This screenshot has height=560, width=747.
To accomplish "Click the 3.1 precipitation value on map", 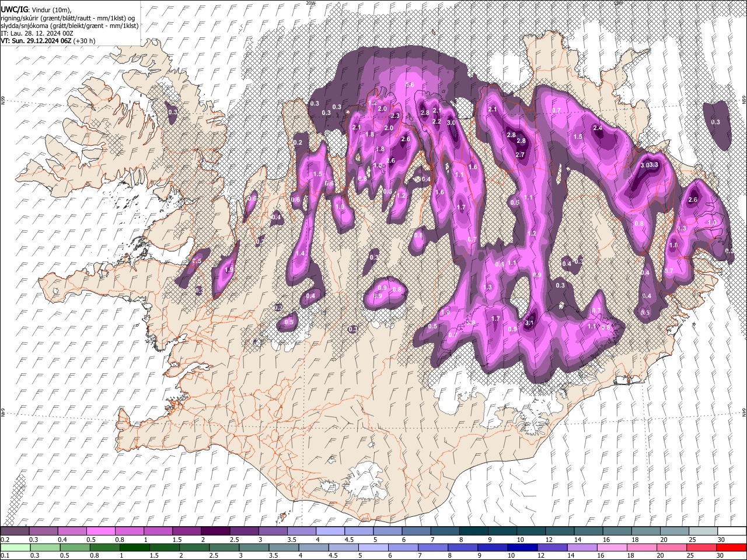I will 530,323.
